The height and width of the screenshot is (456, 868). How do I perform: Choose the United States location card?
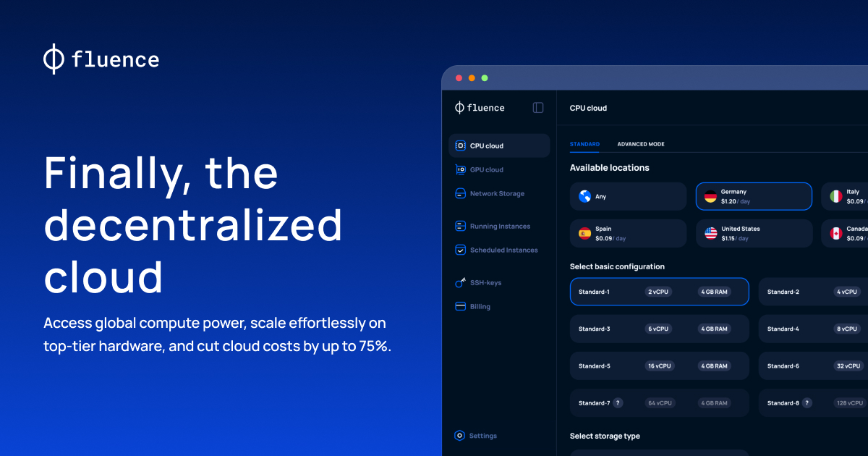pos(754,233)
